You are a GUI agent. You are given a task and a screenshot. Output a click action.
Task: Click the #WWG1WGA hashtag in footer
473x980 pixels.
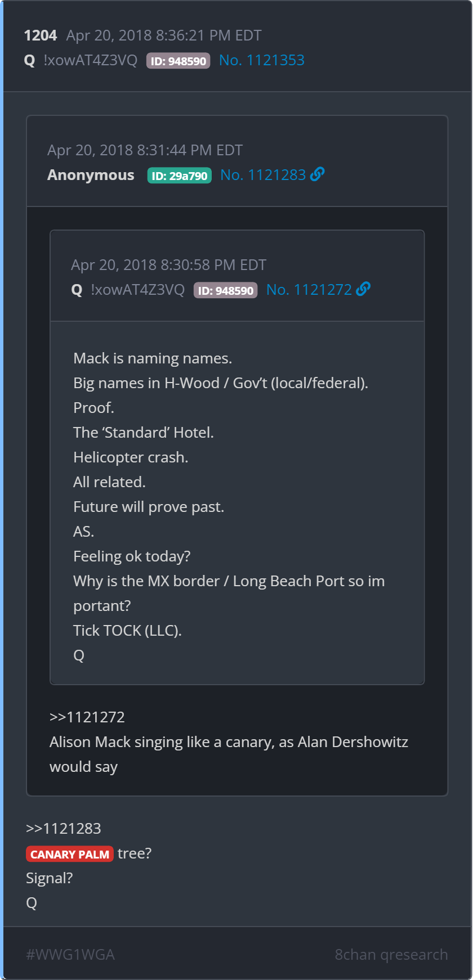[70, 955]
